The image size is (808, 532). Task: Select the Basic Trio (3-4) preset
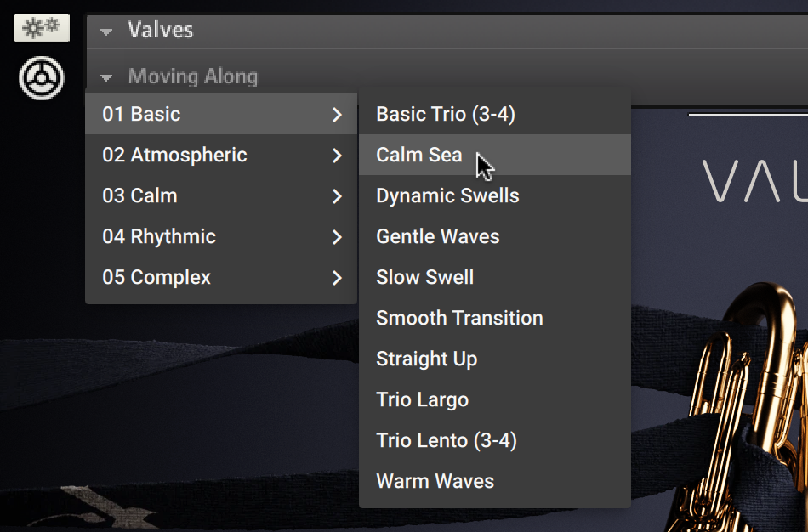pos(446,114)
